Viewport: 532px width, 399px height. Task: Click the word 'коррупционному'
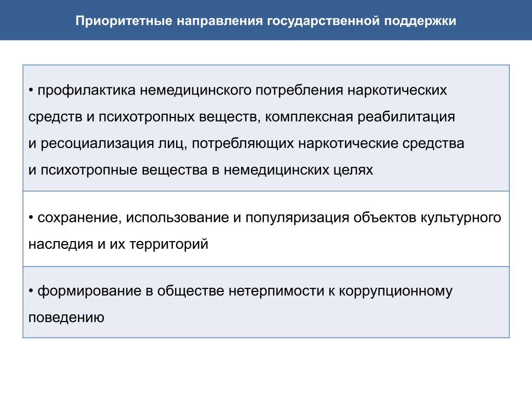[x=395, y=291]
